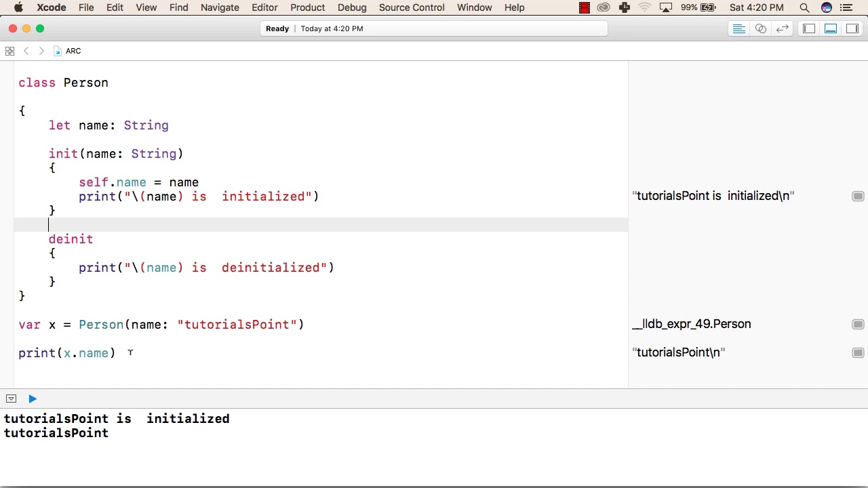
Task: Open the ARC playground jump bar item
Action: 68,51
